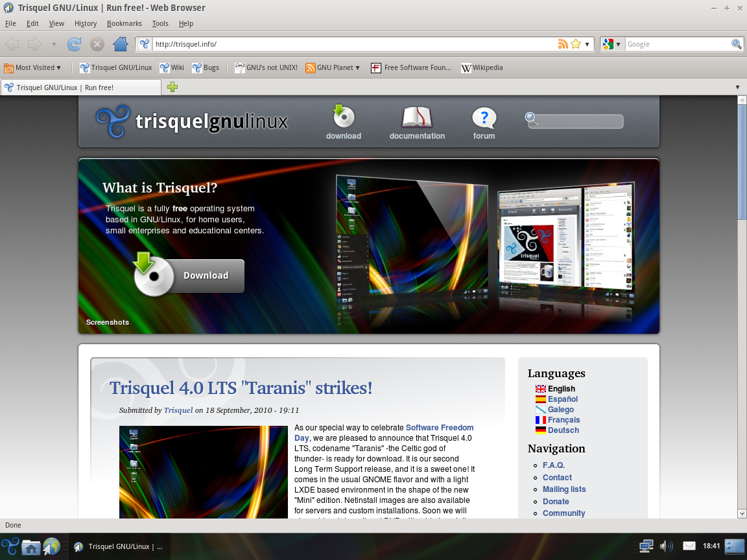Open the Donate navigation link
The width and height of the screenshot is (747, 560).
pyautogui.click(x=556, y=502)
